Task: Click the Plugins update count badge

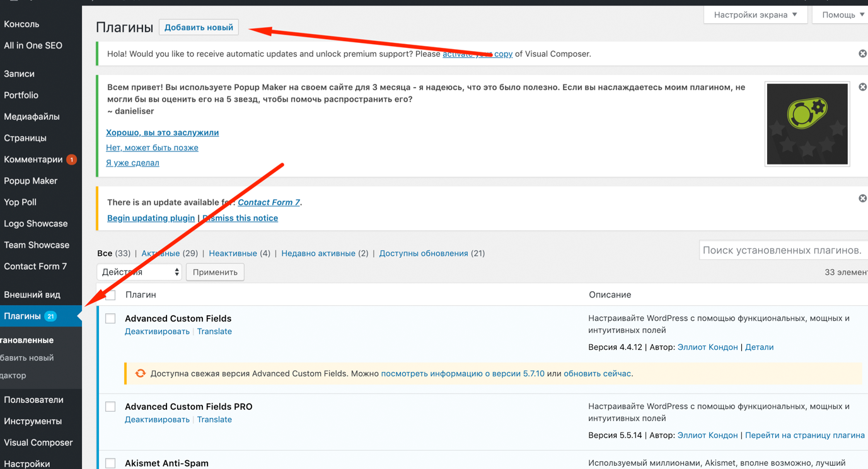Action: point(50,316)
